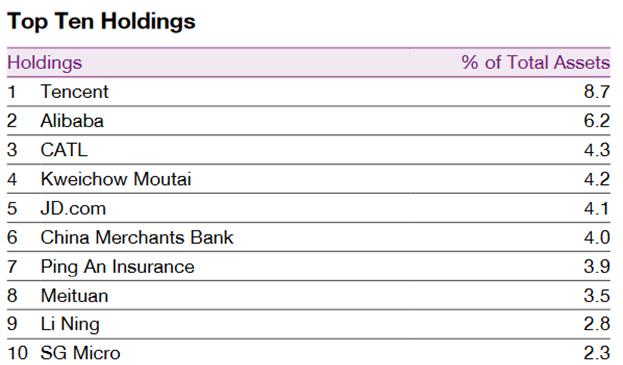Select the Alibaba holding name
The image size is (623, 365).
pos(72,121)
